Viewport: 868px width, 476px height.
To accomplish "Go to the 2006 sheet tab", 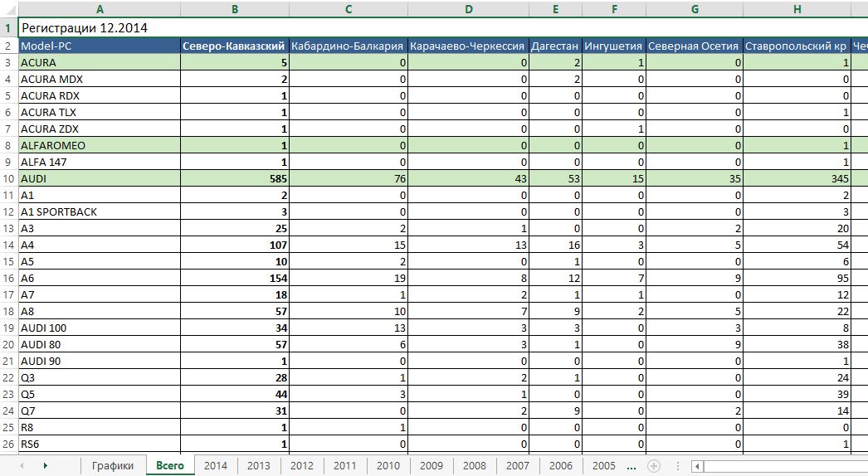I will pos(561,466).
